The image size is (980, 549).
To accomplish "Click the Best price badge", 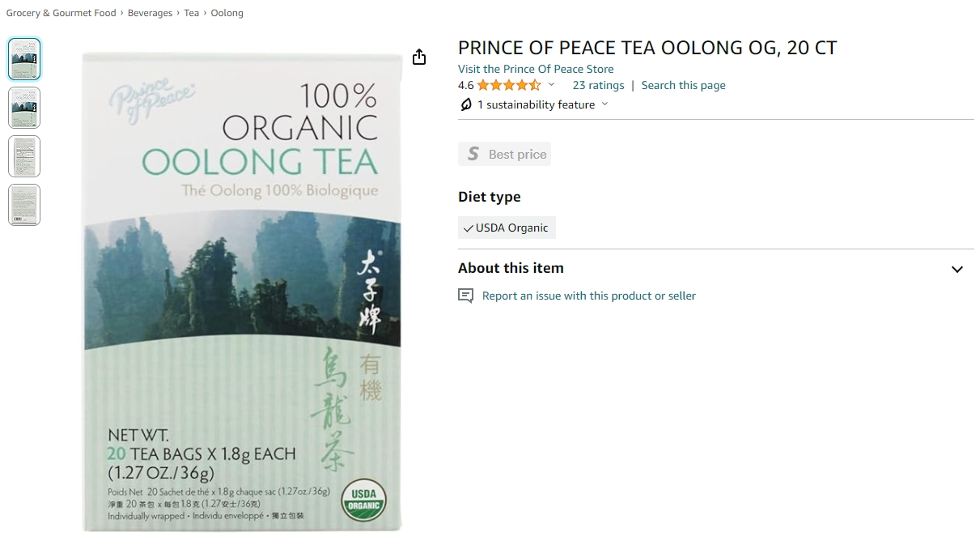I will coord(504,154).
